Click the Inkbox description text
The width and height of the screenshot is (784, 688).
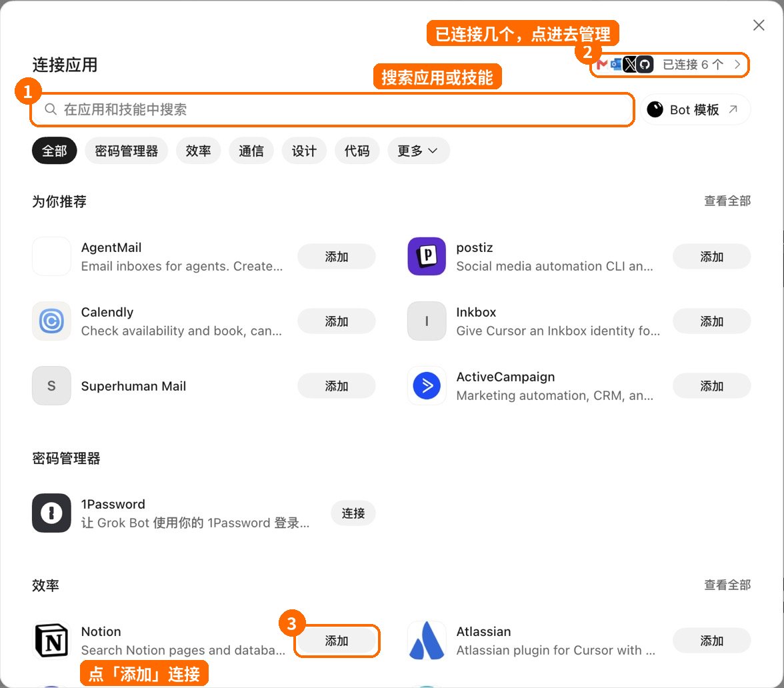[x=558, y=331]
